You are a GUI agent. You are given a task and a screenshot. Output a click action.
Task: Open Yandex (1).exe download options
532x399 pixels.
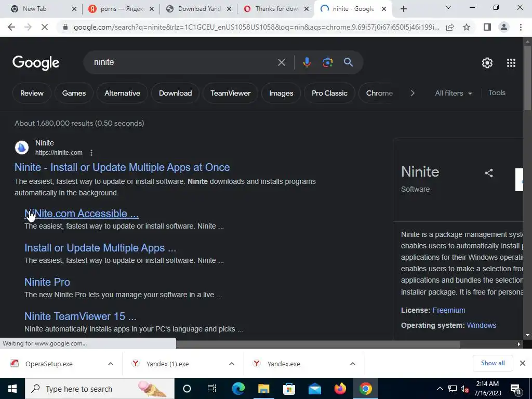pos(231,364)
